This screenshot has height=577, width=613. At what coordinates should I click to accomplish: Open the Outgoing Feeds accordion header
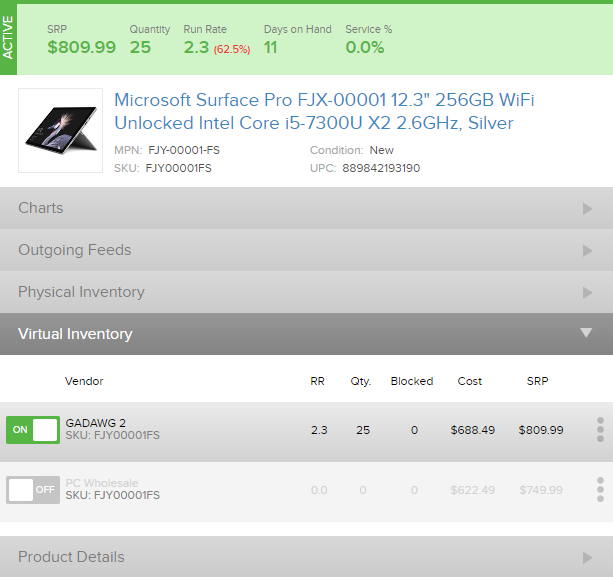[x=306, y=250]
